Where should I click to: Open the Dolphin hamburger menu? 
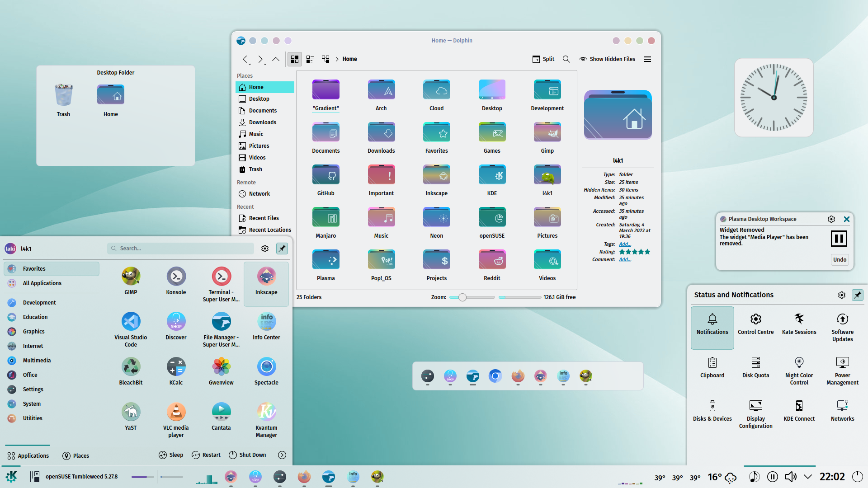647,59
